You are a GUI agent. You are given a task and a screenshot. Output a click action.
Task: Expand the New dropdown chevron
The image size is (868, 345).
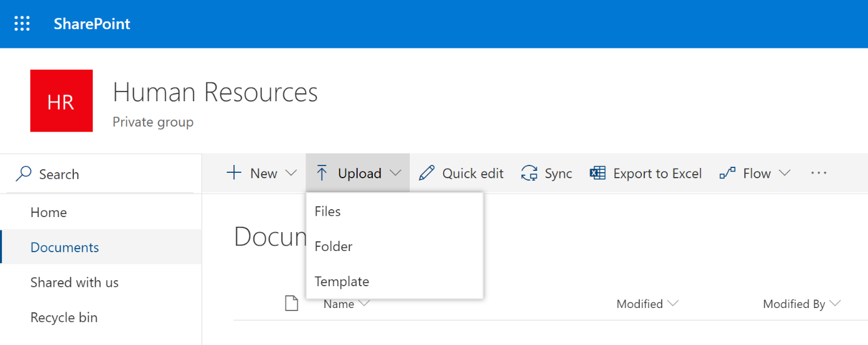point(291,173)
